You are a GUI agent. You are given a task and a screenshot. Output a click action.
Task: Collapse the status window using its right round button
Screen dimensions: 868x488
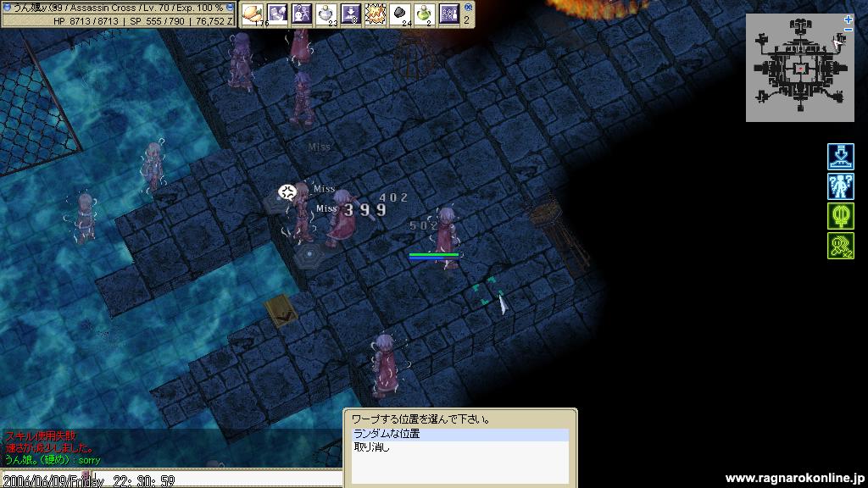[x=230, y=7]
